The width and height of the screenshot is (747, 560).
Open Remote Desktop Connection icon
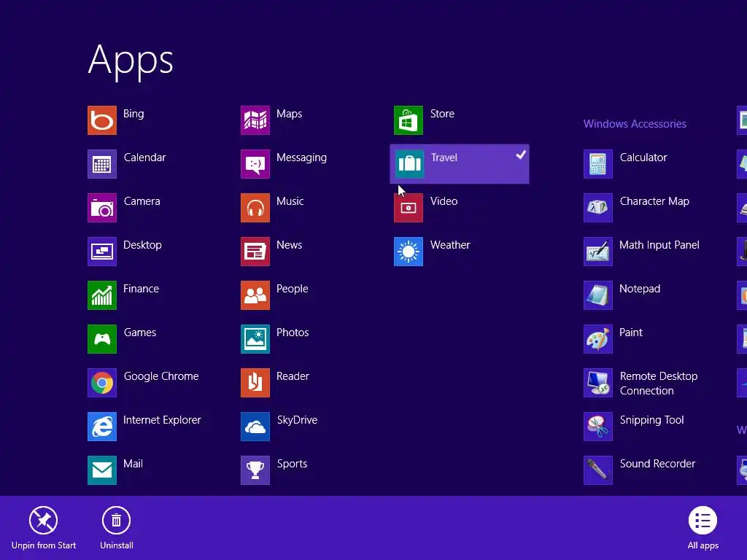pyautogui.click(x=598, y=383)
